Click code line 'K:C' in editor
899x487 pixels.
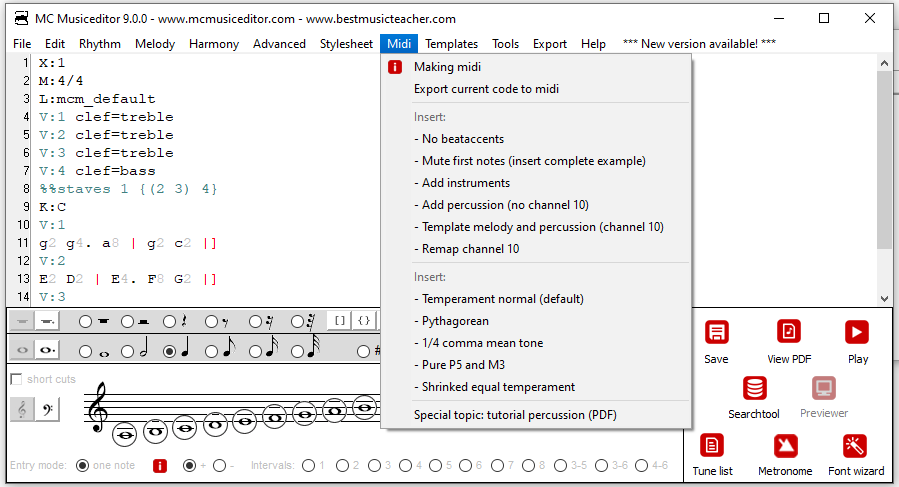click(52, 207)
